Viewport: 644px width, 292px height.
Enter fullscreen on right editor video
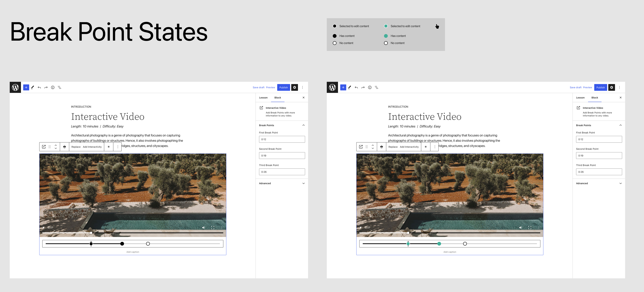pos(530,227)
